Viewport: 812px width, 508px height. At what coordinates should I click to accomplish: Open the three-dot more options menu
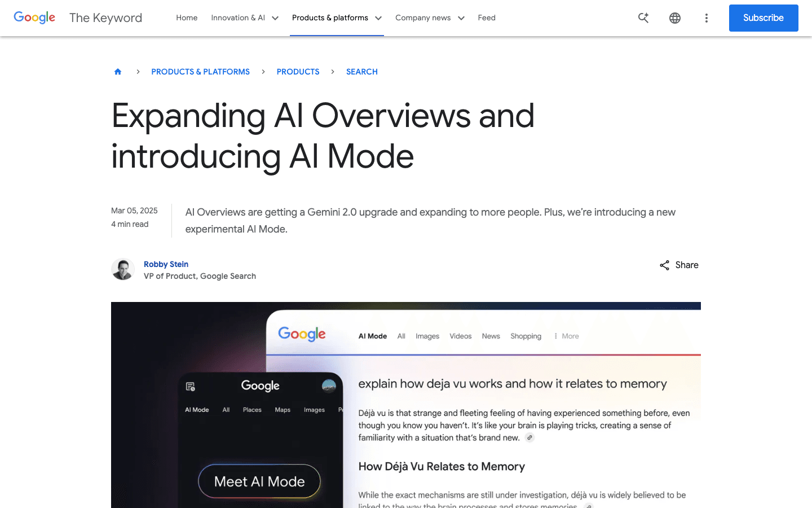click(707, 18)
